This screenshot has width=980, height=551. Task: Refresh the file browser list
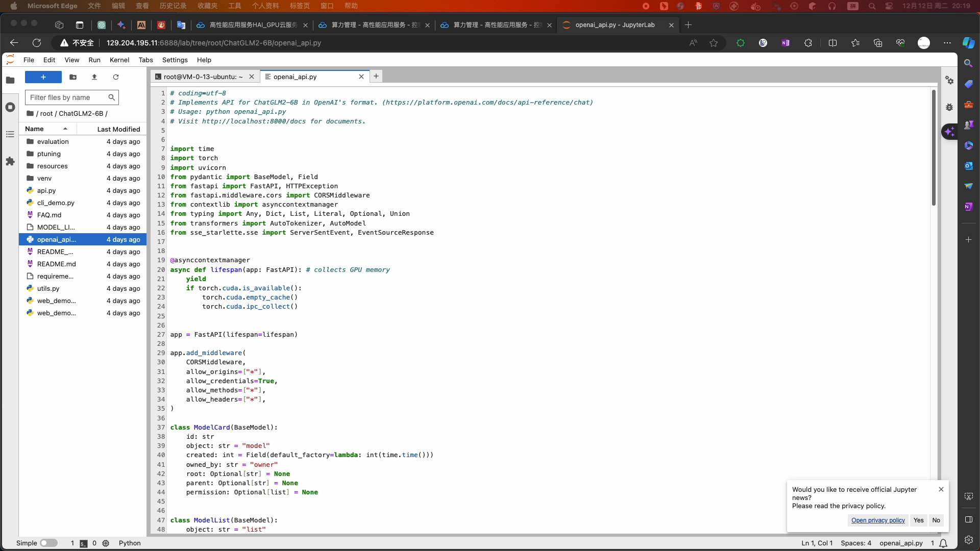[116, 77]
